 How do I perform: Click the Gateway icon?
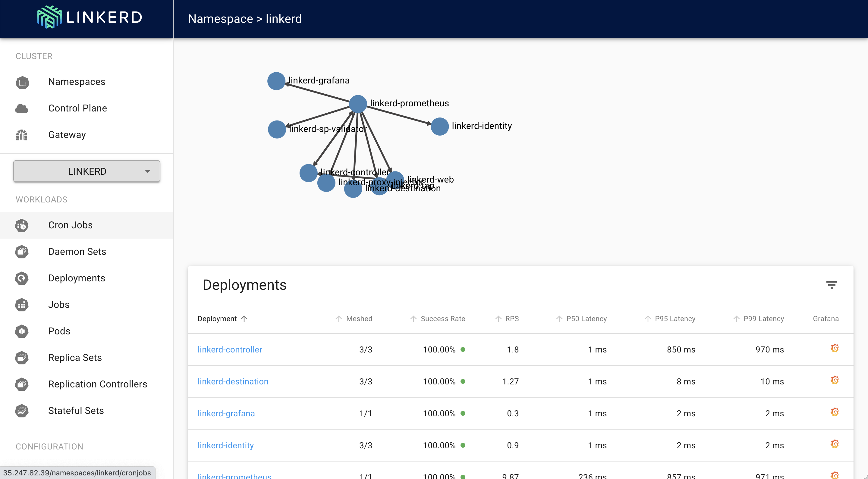coord(22,135)
